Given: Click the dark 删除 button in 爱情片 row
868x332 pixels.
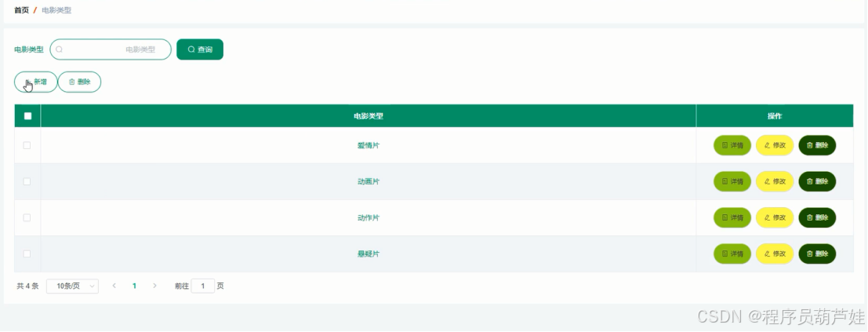Looking at the screenshot, I should click(817, 145).
